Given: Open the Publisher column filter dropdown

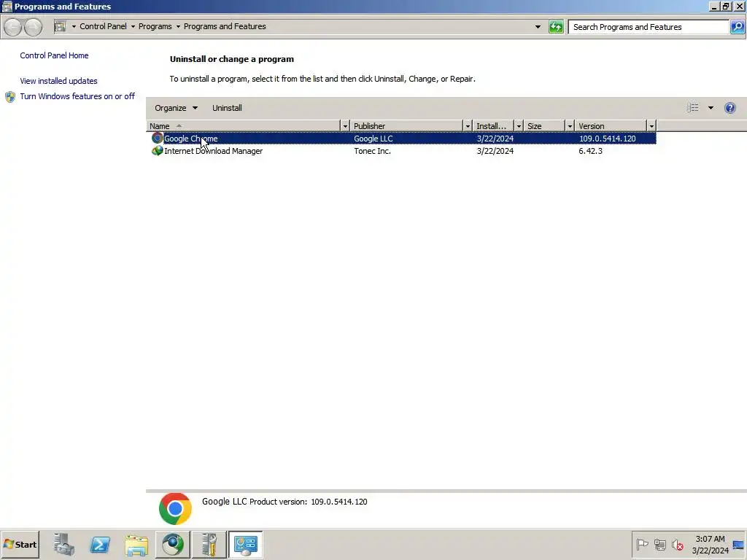Looking at the screenshot, I should coord(468,126).
